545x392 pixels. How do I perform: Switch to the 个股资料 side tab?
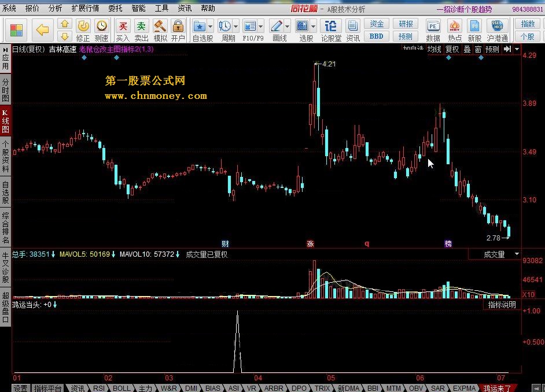(5, 156)
